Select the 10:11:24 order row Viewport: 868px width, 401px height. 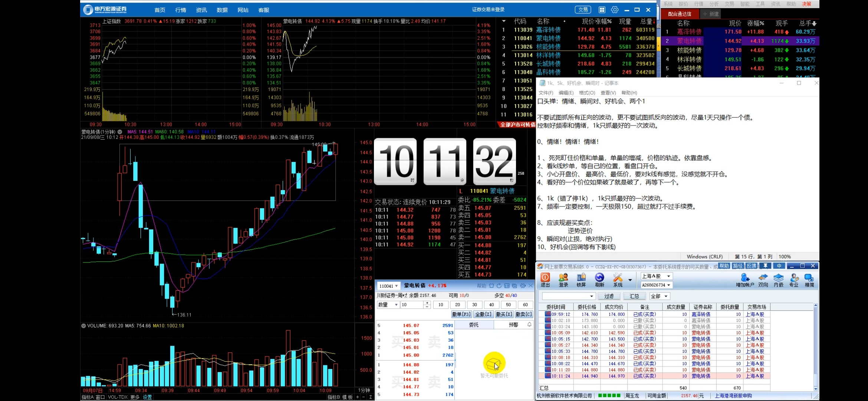pos(654,376)
